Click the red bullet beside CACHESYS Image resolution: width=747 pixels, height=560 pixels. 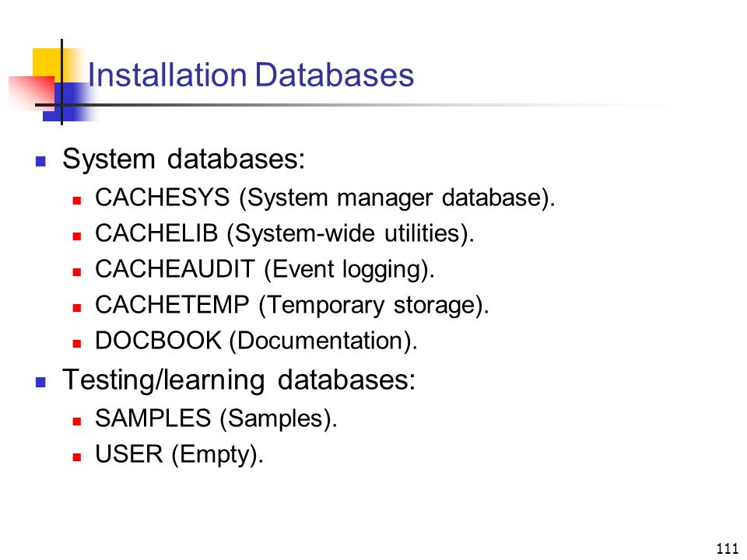(x=77, y=201)
